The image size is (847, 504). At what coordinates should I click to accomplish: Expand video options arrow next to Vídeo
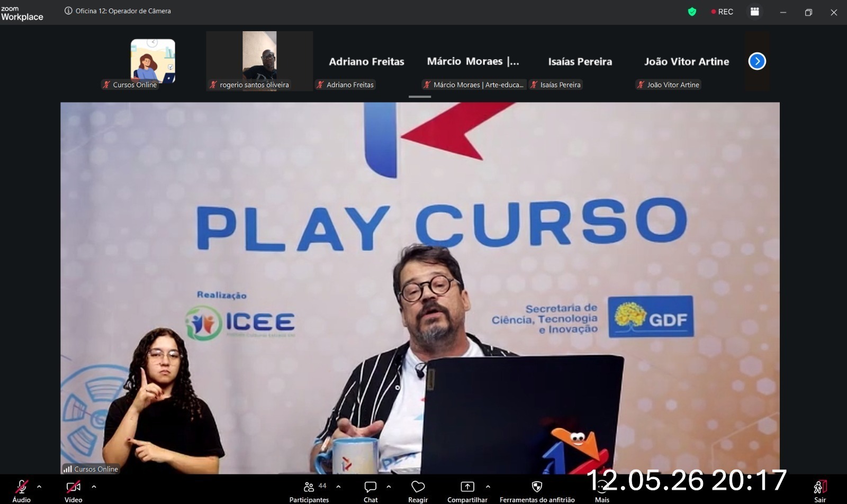pyautogui.click(x=94, y=487)
